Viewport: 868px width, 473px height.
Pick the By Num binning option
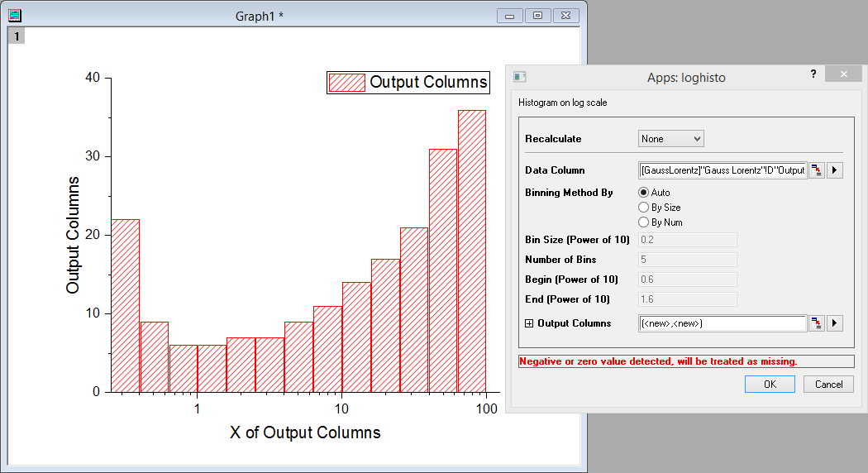pyautogui.click(x=644, y=222)
